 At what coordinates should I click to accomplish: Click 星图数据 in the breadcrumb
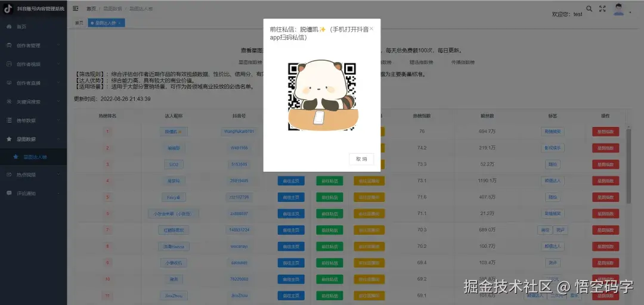pyautogui.click(x=112, y=8)
